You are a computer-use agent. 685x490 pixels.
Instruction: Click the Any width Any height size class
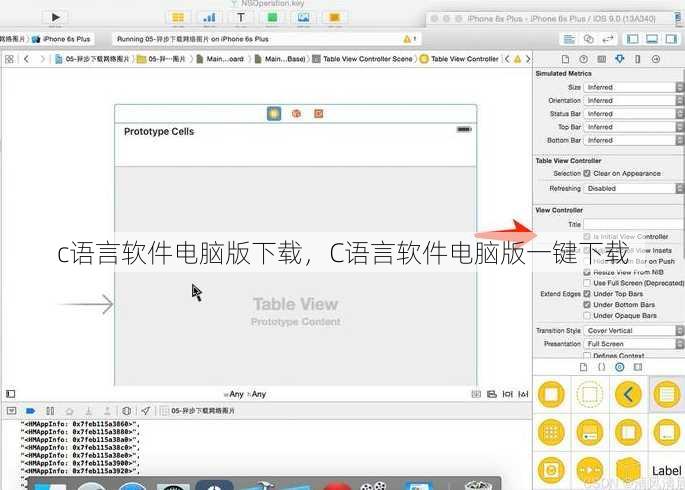click(x=245, y=394)
